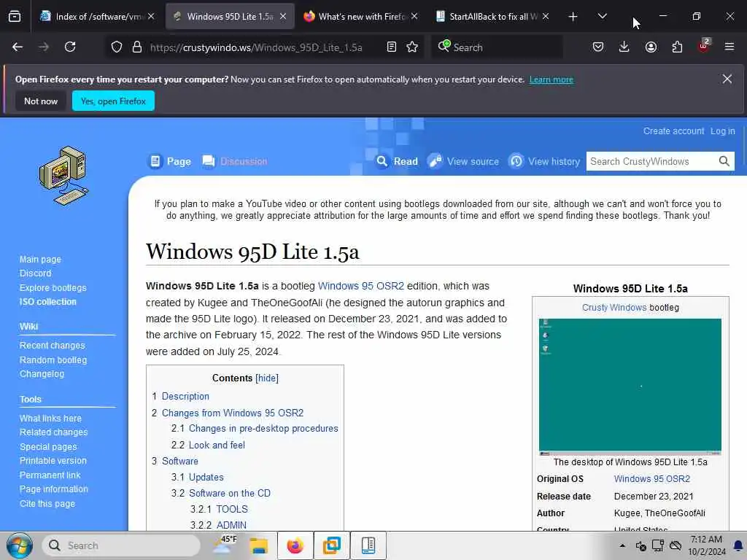
Task: Open Firefox application menu
Action: point(729,47)
